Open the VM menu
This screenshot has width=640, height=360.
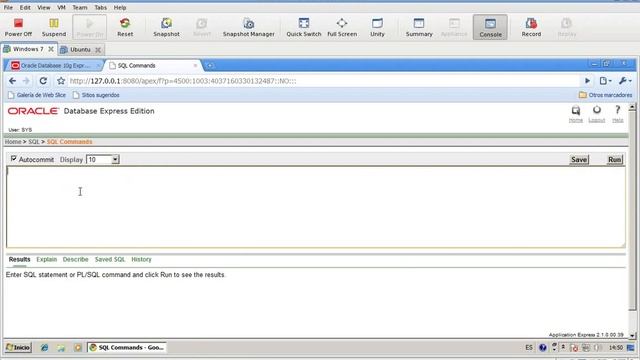pyautogui.click(x=61, y=7)
